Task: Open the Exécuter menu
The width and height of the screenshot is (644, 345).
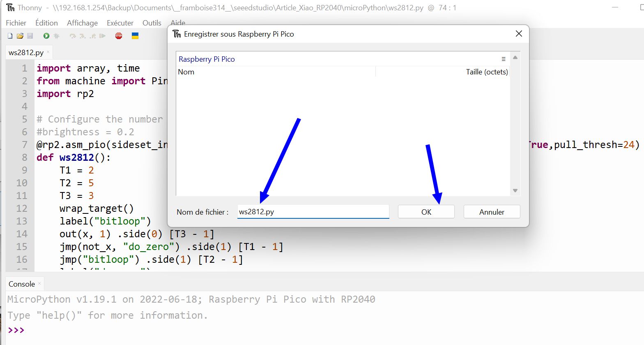Action: (x=120, y=23)
